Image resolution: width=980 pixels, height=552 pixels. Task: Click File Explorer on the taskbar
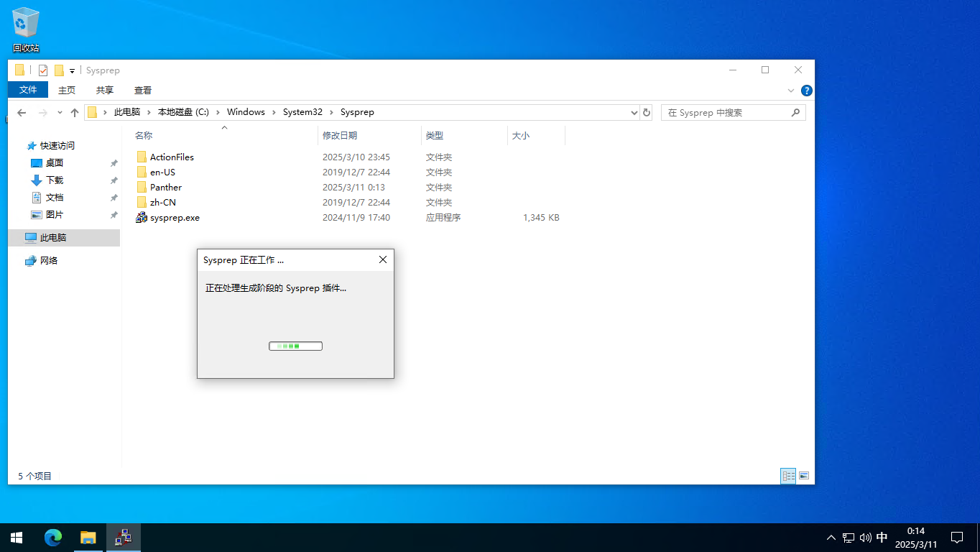click(88, 537)
